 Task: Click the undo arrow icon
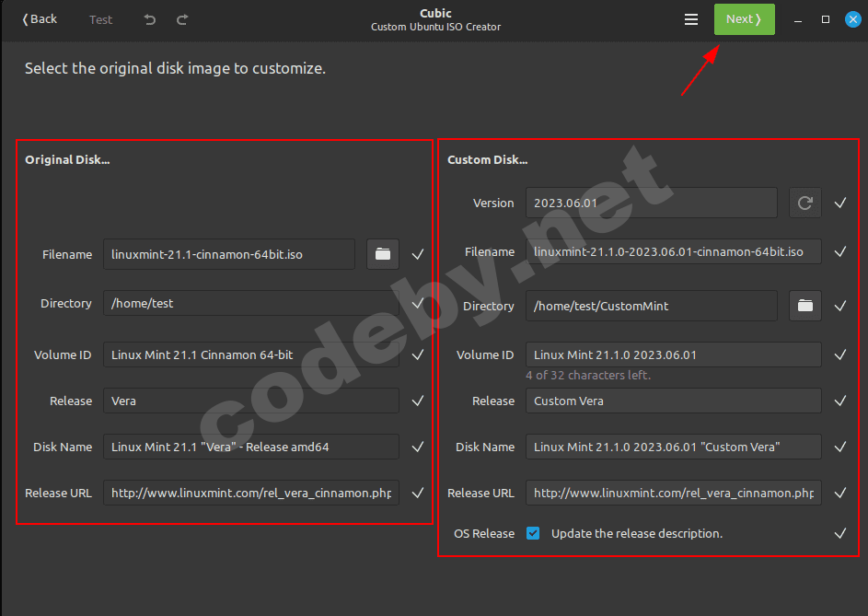tap(150, 19)
